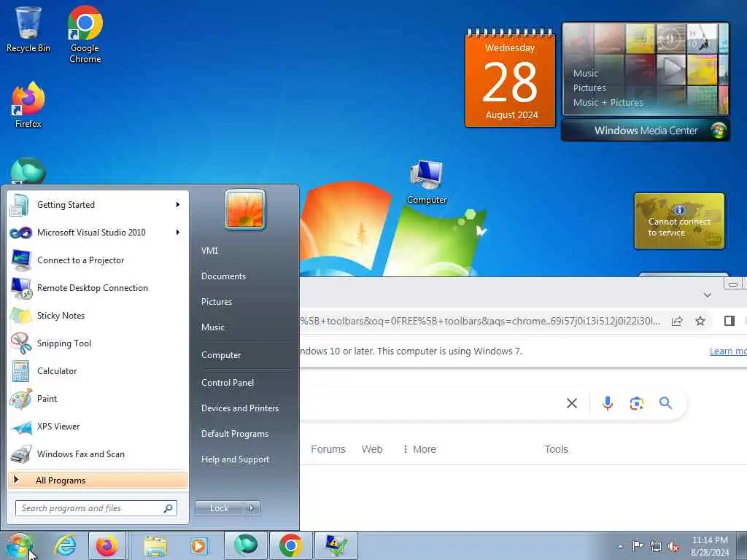The height and width of the screenshot is (560, 747).
Task: Select Pictures in Media Center gadget
Action: tap(589, 88)
